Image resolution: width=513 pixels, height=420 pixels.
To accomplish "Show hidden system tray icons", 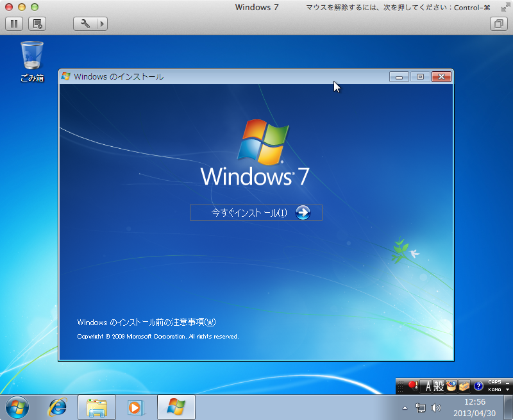I will tap(405, 408).
